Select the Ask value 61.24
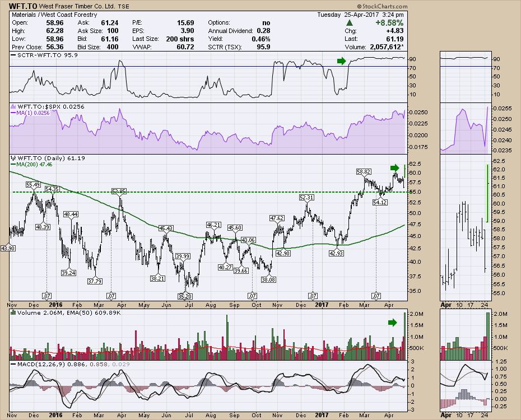This screenshot has height=420, width=521. [x=110, y=23]
